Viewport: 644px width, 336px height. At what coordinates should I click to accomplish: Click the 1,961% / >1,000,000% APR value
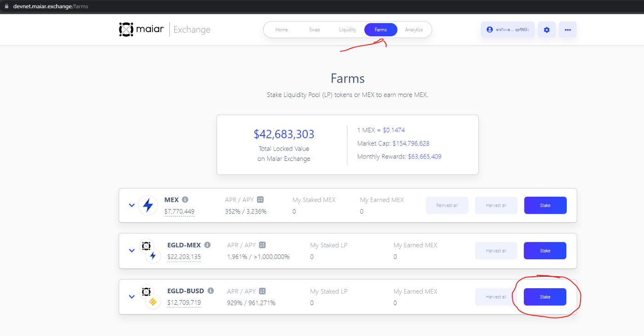click(259, 257)
